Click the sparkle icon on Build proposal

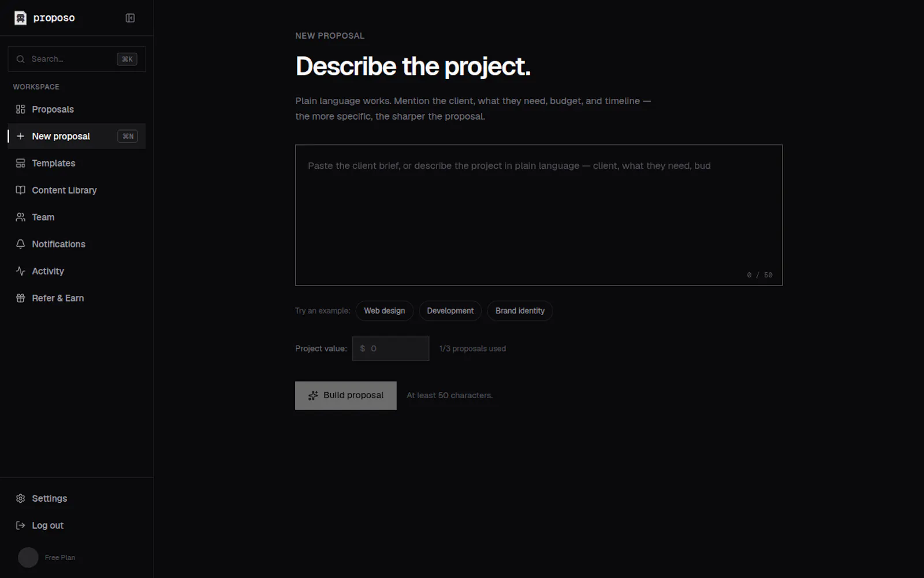(x=313, y=395)
